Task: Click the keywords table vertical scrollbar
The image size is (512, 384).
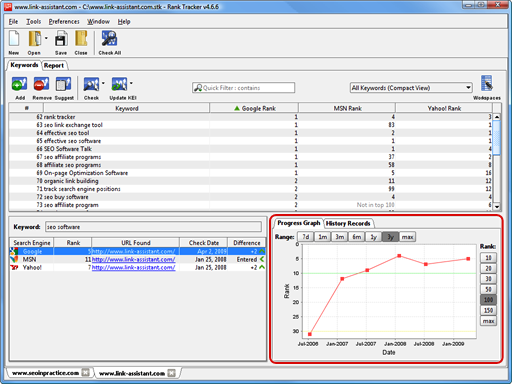Action: (x=497, y=162)
